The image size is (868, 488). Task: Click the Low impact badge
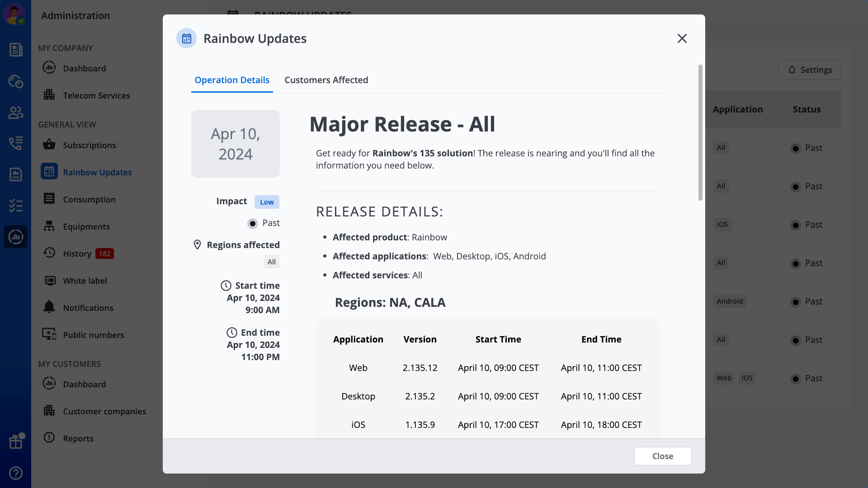point(267,202)
